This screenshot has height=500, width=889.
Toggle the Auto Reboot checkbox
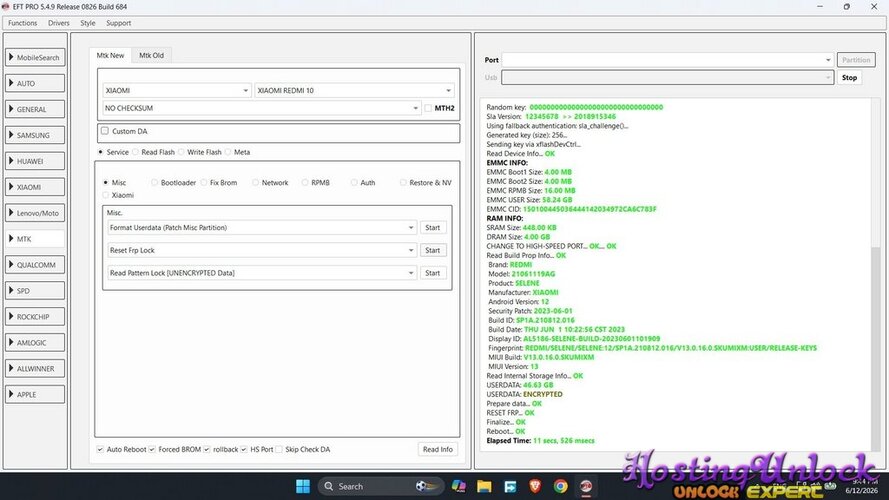[x=100, y=450]
